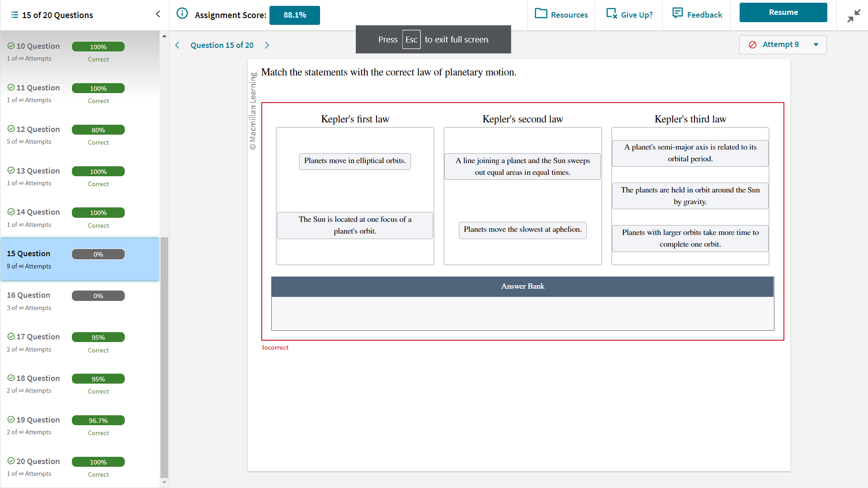Go to previous question arrow
The height and width of the screenshot is (488, 868).
click(x=177, y=45)
